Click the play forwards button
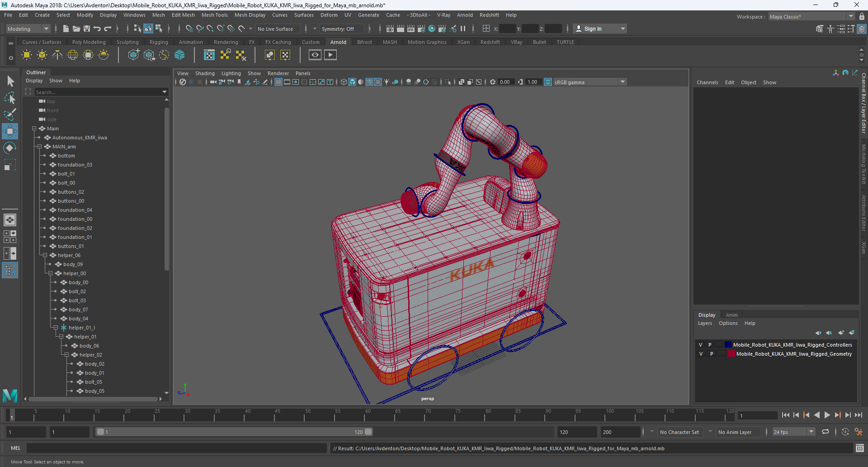The height and width of the screenshot is (467, 868). click(827, 415)
